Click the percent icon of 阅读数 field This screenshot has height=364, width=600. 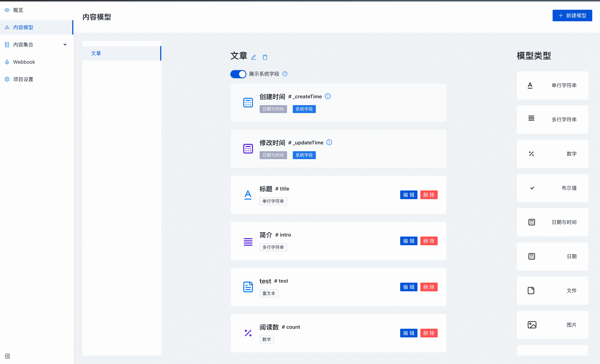click(248, 333)
